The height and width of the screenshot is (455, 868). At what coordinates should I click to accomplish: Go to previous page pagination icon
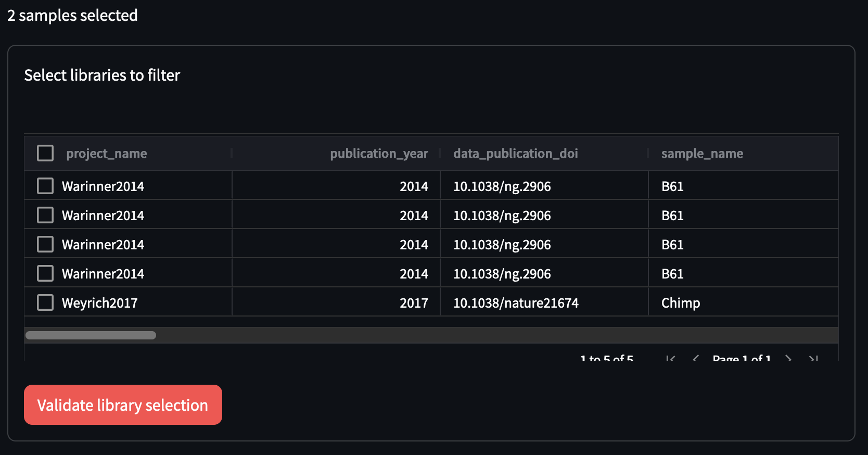click(x=696, y=358)
